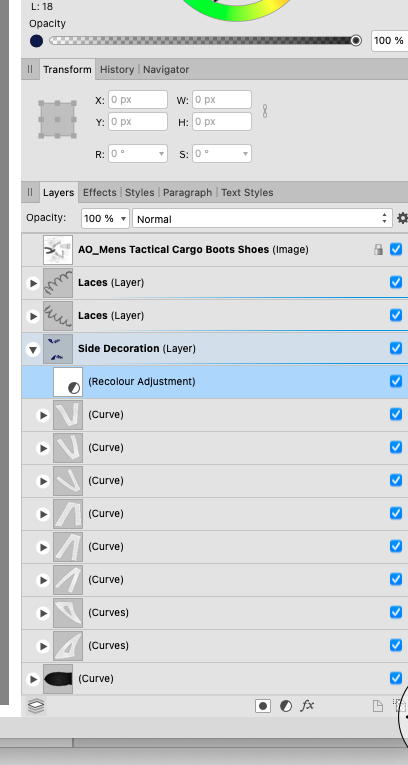408x765 pixels.
Task: Click the dark navy colour swatch
Action: (x=37, y=41)
